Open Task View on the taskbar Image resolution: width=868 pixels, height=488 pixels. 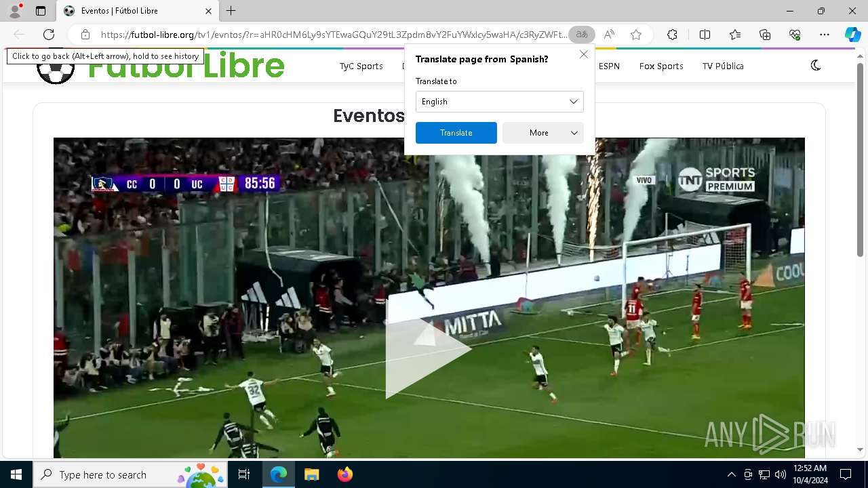(x=244, y=474)
